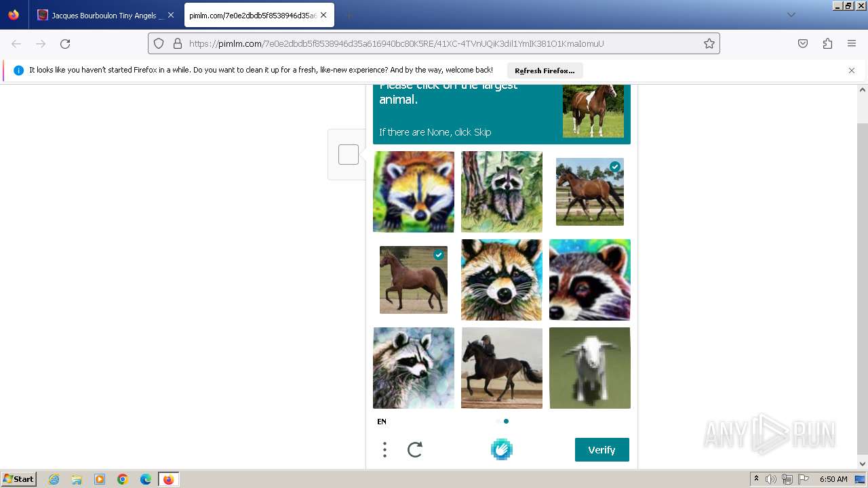
Task: Open captcha options three-dot menu
Action: coord(384,449)
